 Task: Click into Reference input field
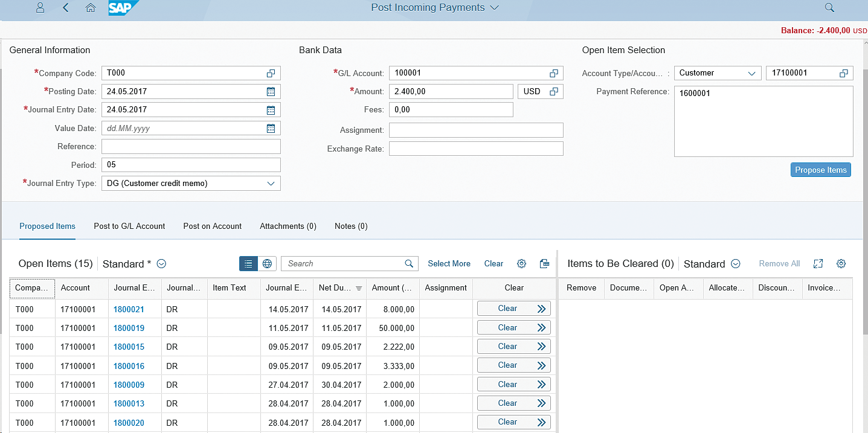(x=191, y=146)
